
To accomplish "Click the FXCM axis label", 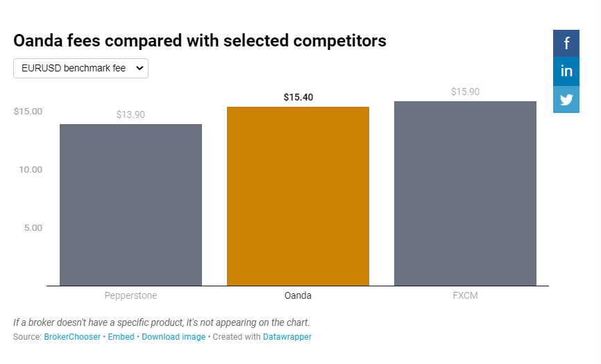I will pos(465,295).
